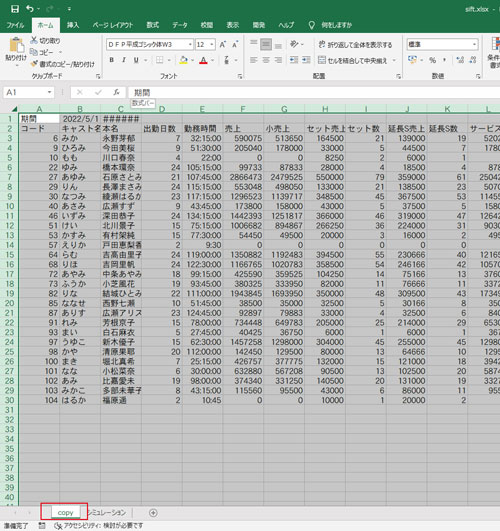Screen dimensions: 500x531
Task: Click macro recording icon in status bar
Action: tap(42, 526)
